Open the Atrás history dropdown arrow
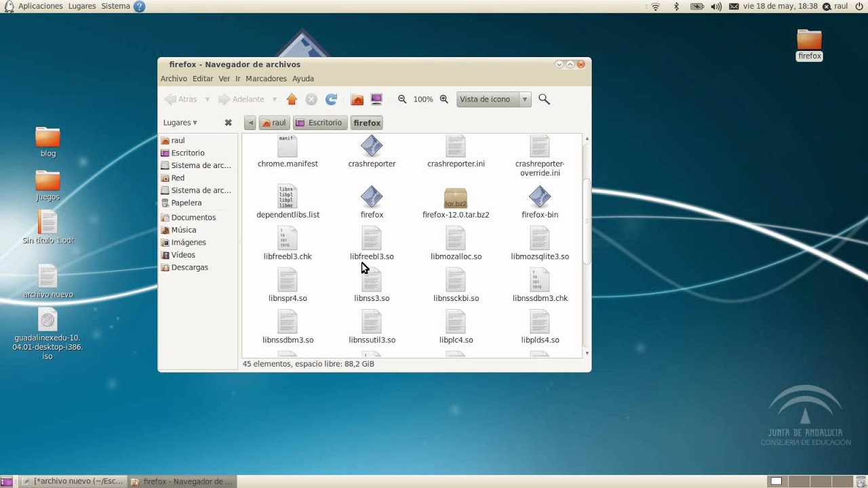 208,100
